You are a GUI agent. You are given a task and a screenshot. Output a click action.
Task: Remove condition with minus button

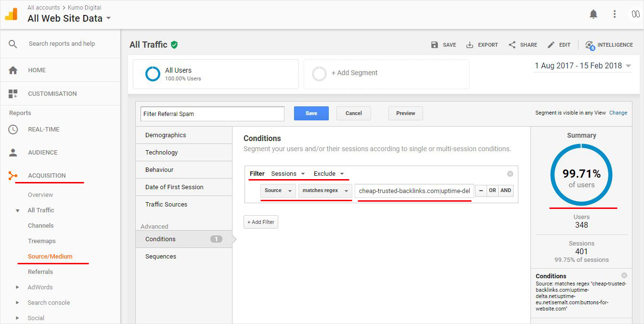(x=480, y=191)
